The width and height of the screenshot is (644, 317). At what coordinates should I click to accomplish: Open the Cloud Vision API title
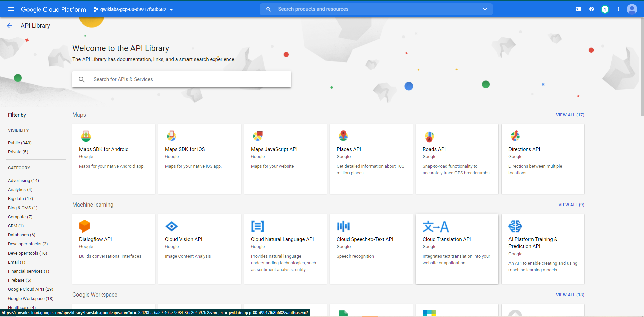coord(183,239)
